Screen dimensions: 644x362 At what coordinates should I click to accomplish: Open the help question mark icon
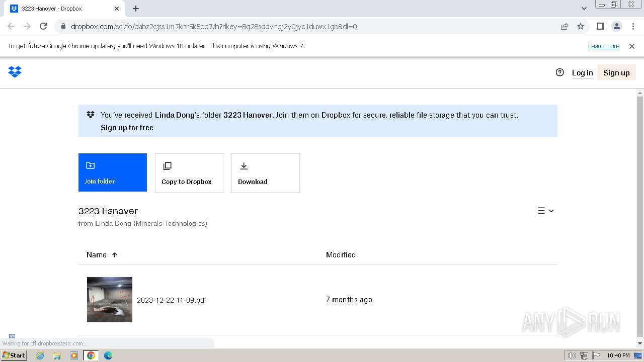[x=559, y=72]
